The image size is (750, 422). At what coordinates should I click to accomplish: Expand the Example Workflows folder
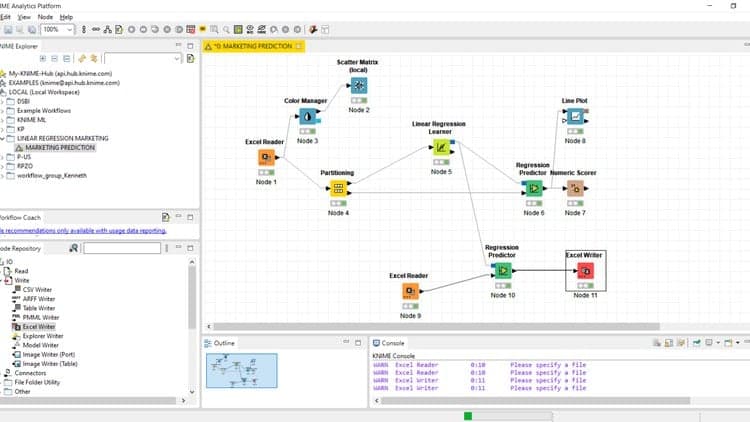pos(2,111)
